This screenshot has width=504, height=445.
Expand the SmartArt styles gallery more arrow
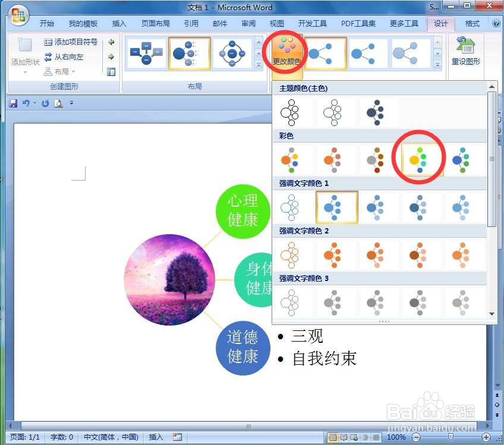437,65
